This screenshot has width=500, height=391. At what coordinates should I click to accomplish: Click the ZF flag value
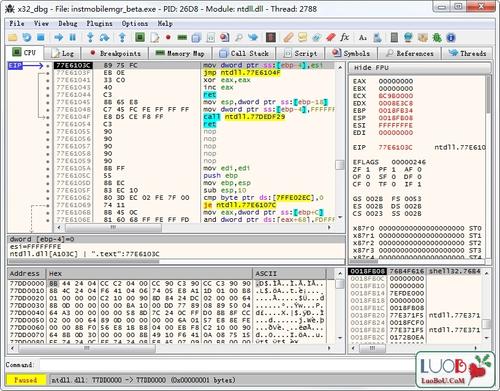[368, 169]
